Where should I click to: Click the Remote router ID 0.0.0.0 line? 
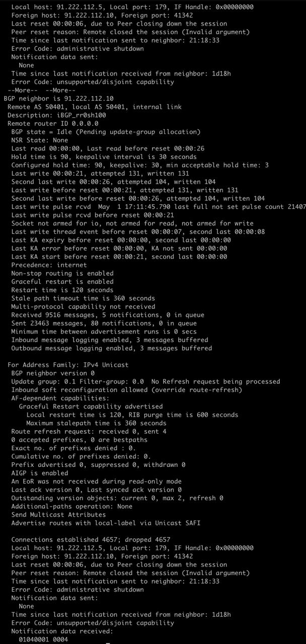coord(53,123)
